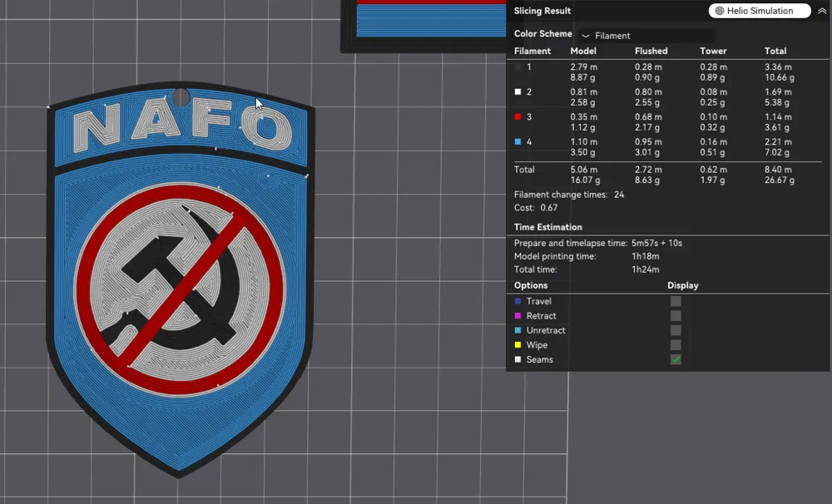Click Filament change times value 24
Screen dimensions: 832x504
coord(619,195)
